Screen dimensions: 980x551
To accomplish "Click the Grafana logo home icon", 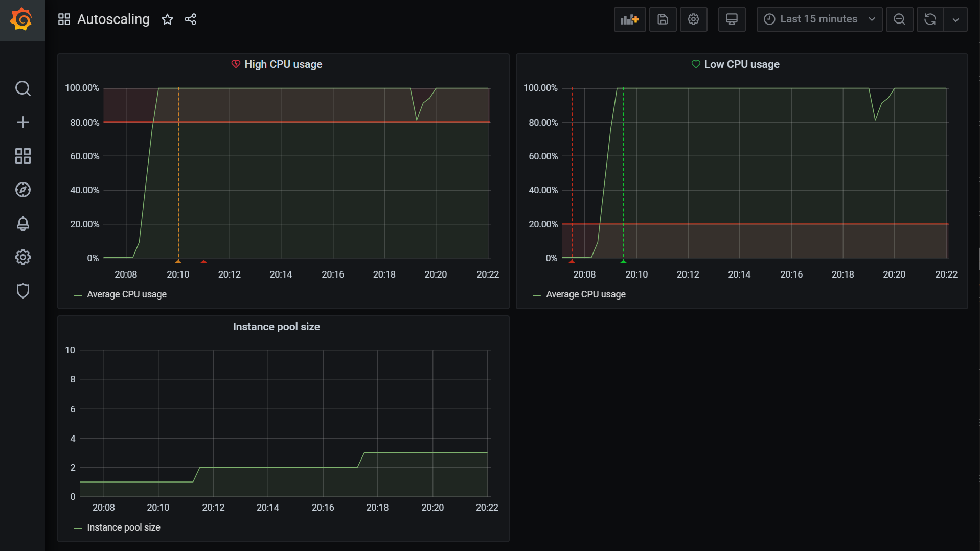I will point(22,20).
